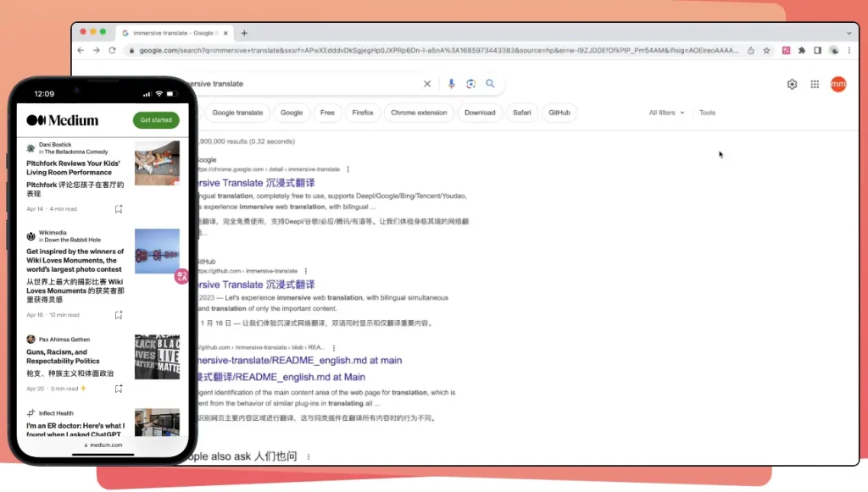Open options dots next to People also ask
This screenshot has height=492, width=868.
309,457
